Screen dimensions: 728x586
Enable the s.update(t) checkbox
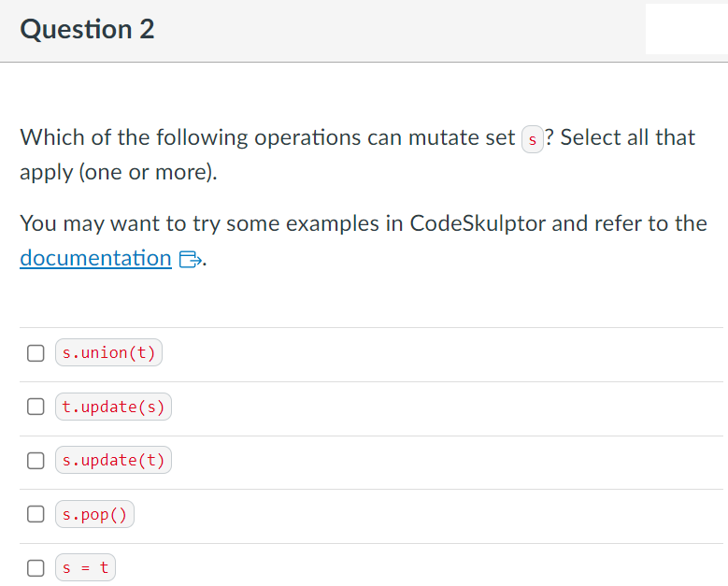(36, 461)
